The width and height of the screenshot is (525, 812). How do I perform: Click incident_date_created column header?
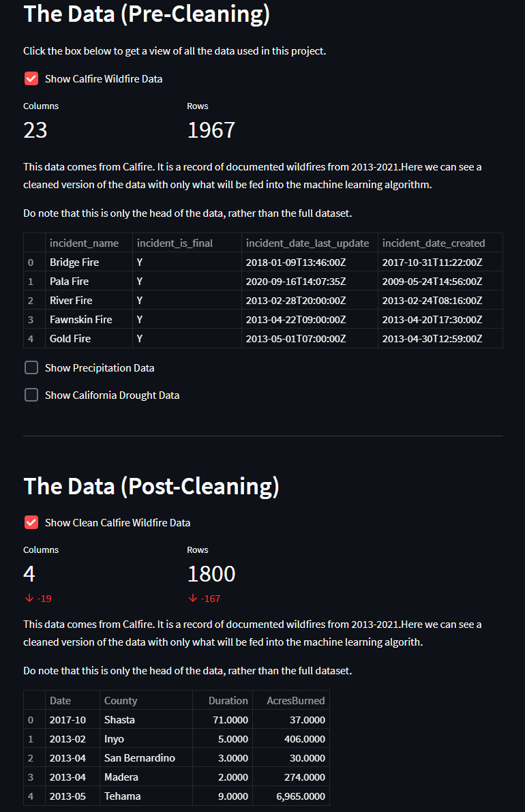click(434, 243)
